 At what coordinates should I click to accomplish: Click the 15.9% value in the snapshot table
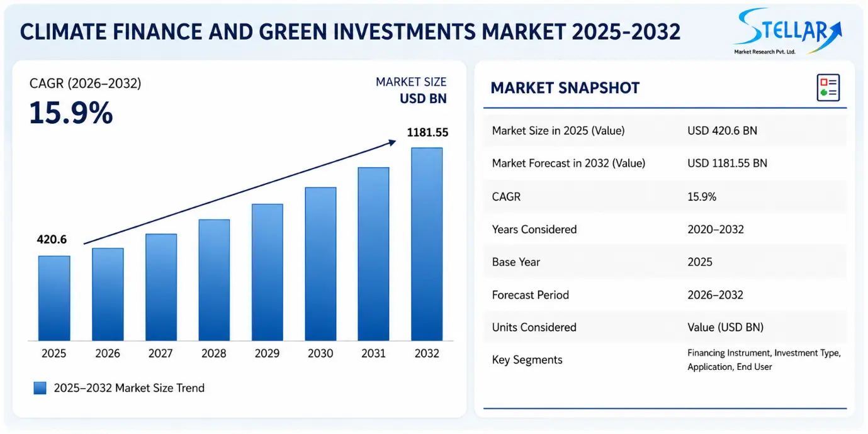tap(702, 197)
